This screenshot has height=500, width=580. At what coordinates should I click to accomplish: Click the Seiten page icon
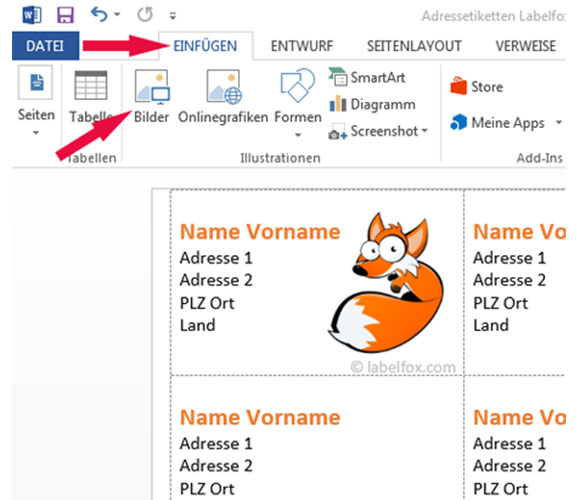[36, 82]
